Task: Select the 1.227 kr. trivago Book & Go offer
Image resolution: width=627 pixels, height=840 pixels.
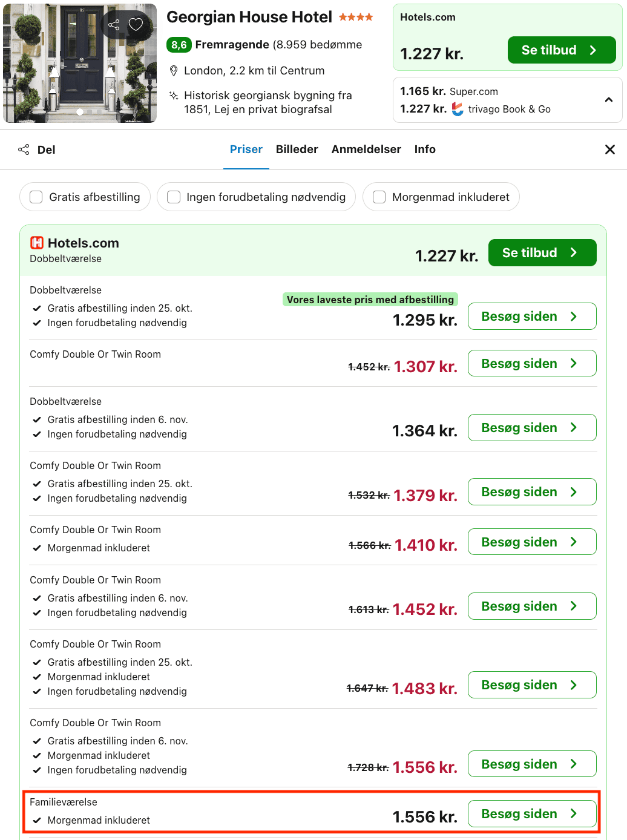Action: [x=475, y=109]
